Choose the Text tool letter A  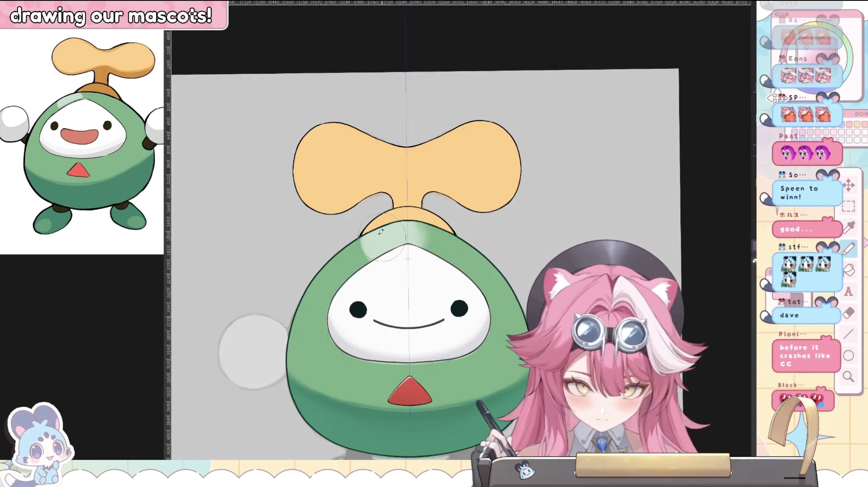point(848,291)
